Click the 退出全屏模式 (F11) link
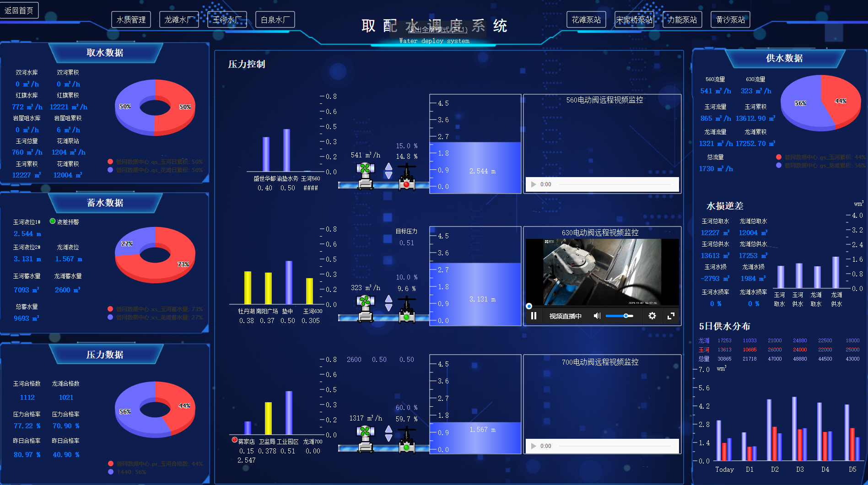Screen dimensions: 868x485 pos(437,30)
